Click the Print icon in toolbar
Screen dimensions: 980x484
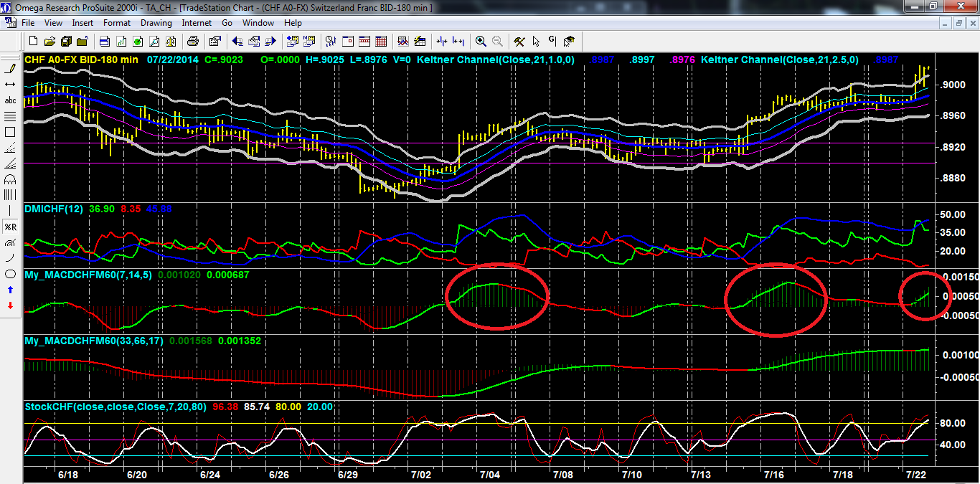click(x=193, y=41)
